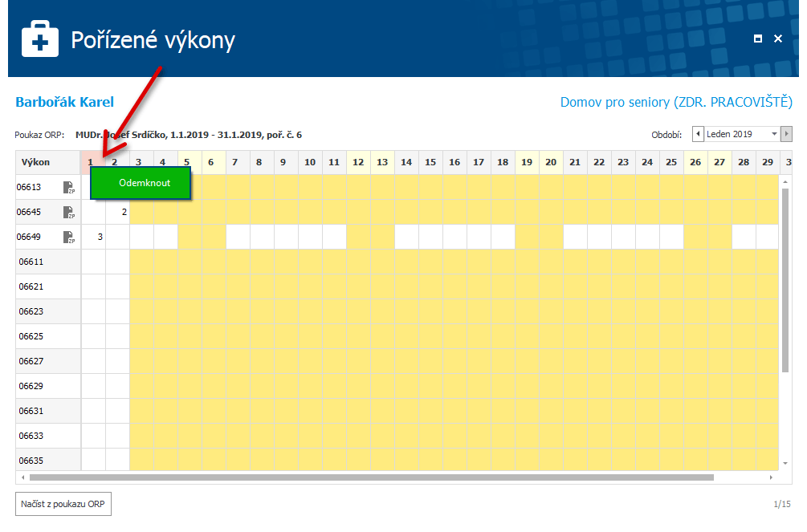Viewport: 807px width, 532px height.
Task: Select day 5 column header
Action: point(190,162)
